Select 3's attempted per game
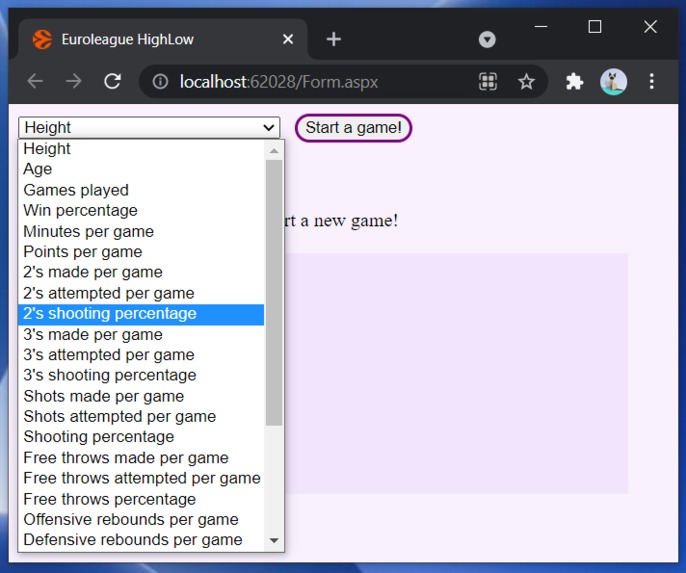The height and width of the screenshot is (573, 686). point(141,355)
